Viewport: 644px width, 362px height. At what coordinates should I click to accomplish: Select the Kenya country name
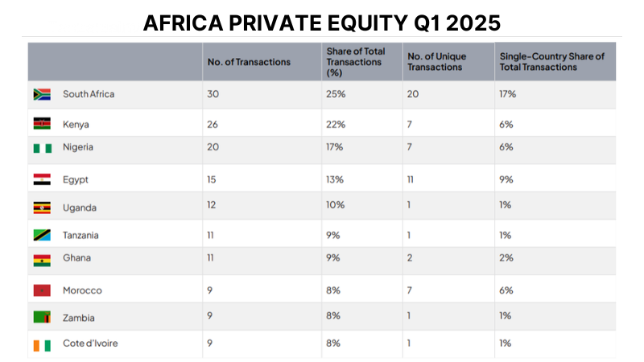point(76,124)
